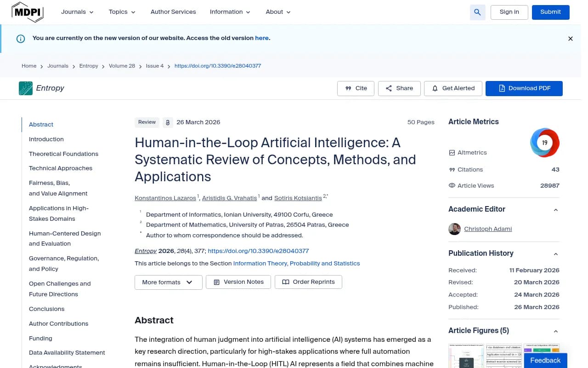Expand the About dropdown menu
Viewport: 588px width, 368px height.
[278, 12]
